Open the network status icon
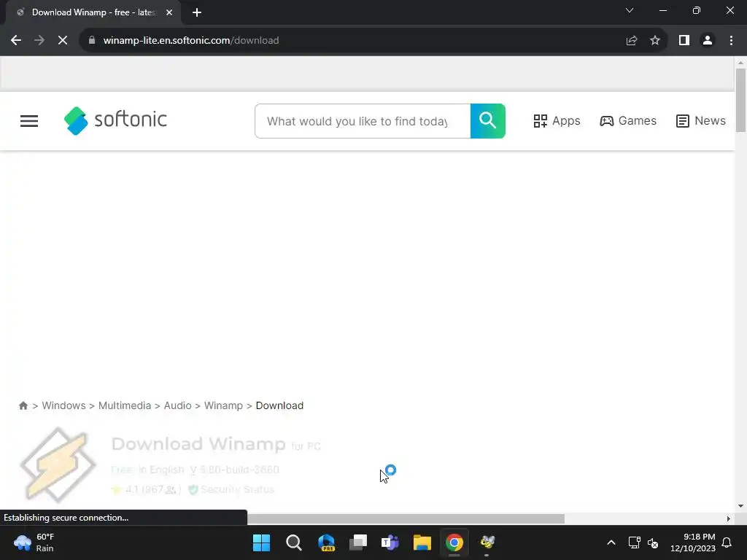 click(x=634, y=542)
